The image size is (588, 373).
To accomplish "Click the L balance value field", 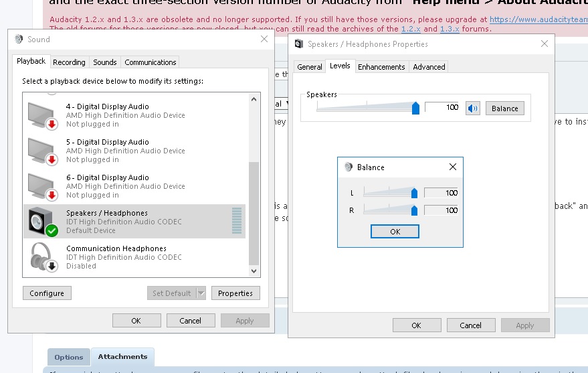I will (x=442, y=193).
